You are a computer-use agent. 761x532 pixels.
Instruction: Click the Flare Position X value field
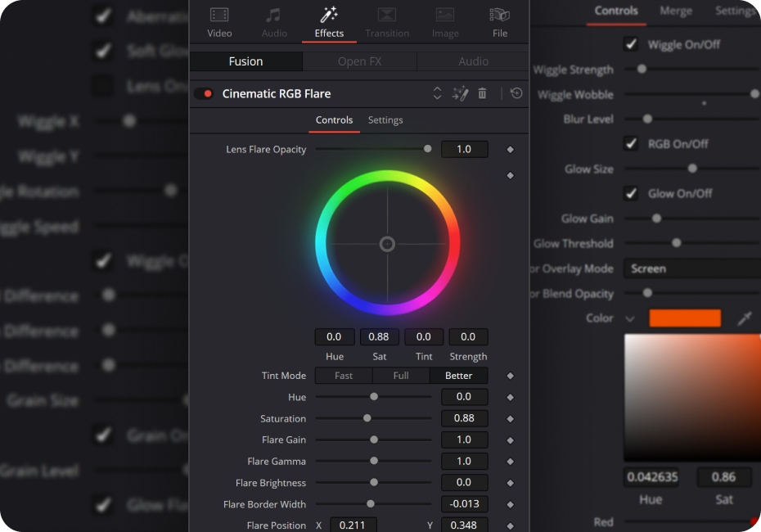[353, 525]
